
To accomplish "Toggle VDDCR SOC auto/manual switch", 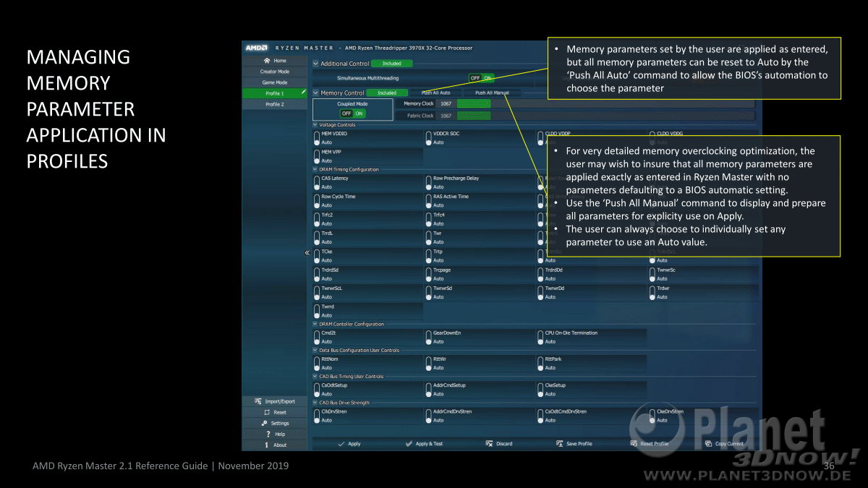I will (429, 137).
